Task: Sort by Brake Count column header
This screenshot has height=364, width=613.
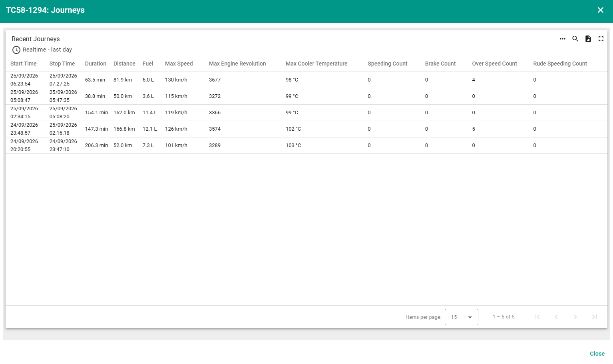Action: coord(440,64)
